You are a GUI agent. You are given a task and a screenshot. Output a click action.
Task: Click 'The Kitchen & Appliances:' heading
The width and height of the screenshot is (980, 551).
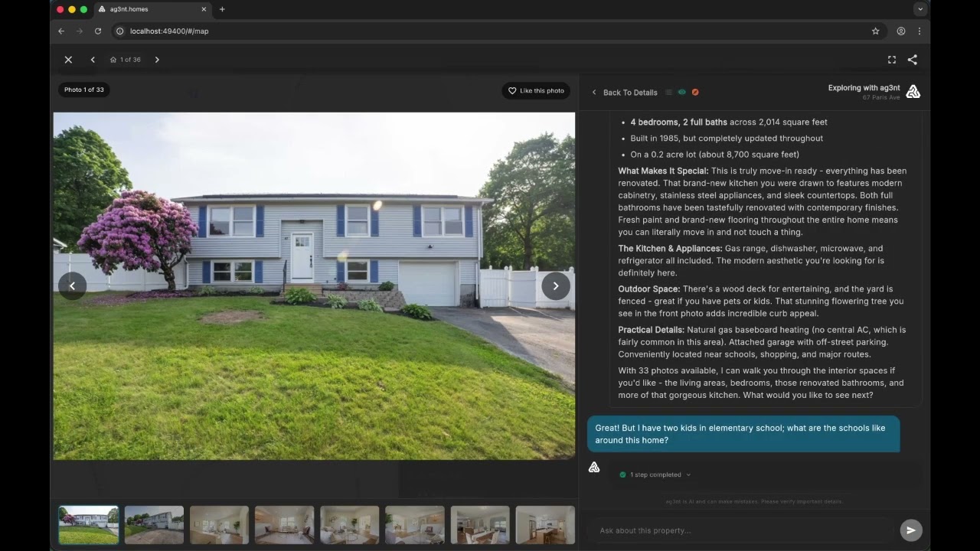(x=670, y=249)
